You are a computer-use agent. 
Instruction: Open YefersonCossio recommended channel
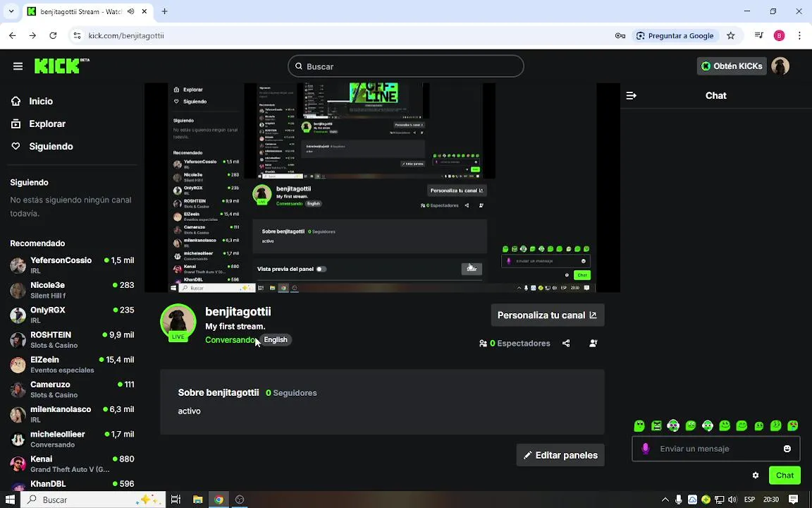[x=72, y=265]
